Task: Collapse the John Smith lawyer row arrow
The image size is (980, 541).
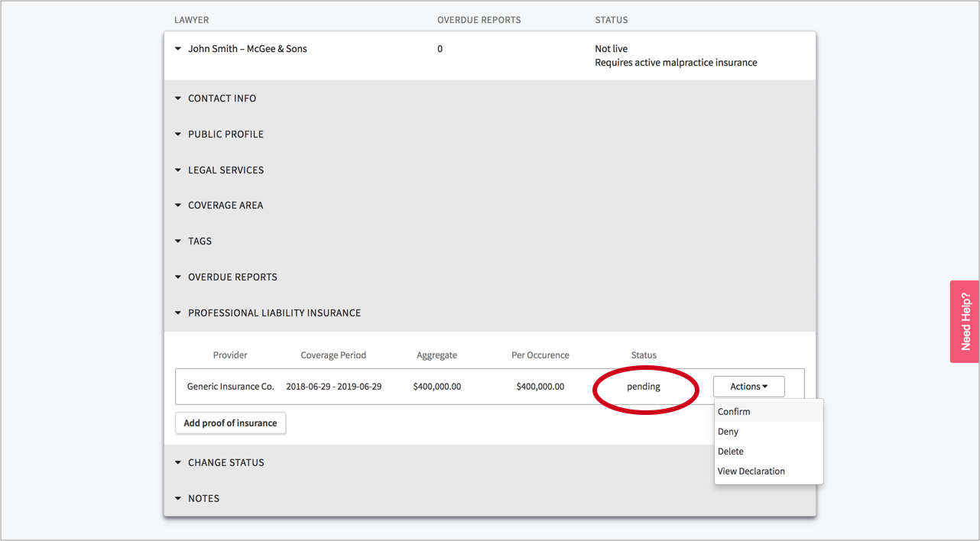Action: 178,49
